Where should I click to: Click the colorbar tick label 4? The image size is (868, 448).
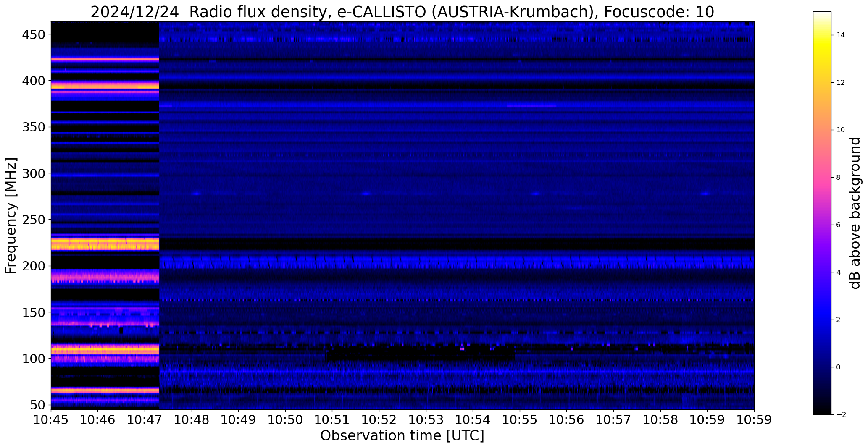coord(839,272)
